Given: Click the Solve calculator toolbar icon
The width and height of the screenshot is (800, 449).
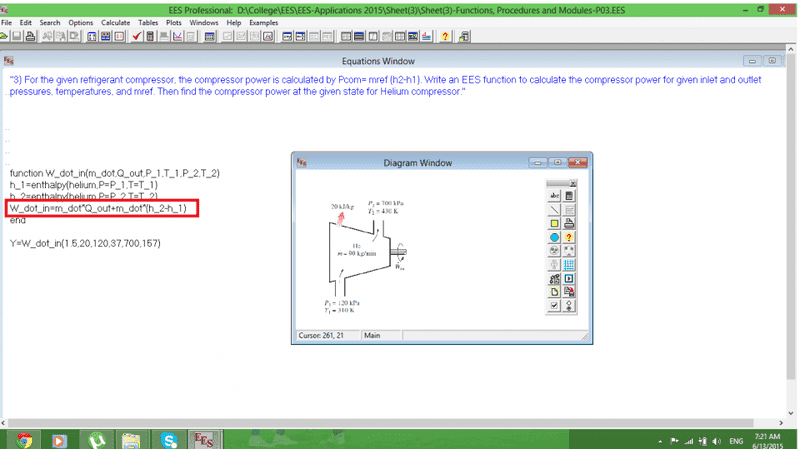Looking at the screenshot, I should 151,37.
